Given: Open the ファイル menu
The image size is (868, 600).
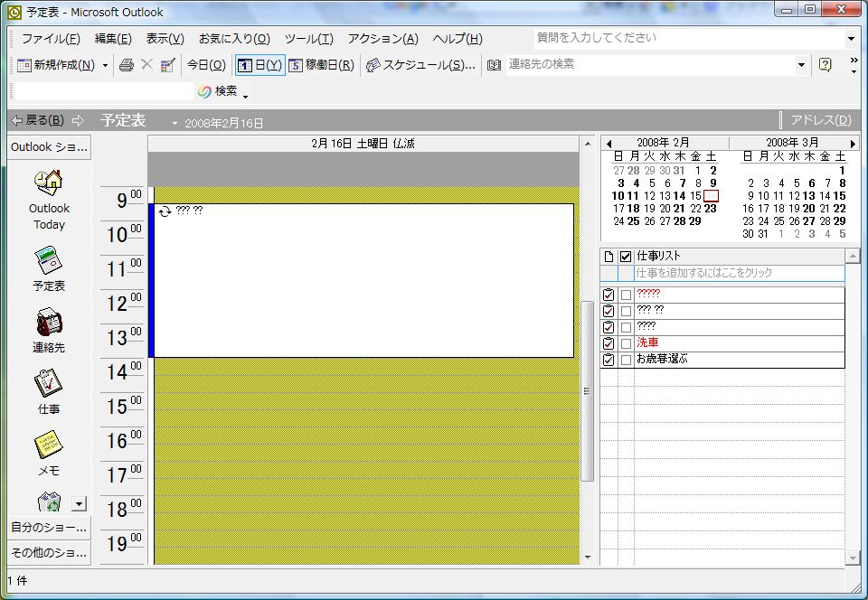Looking at the screenshot, I should [x=51, y=39].
